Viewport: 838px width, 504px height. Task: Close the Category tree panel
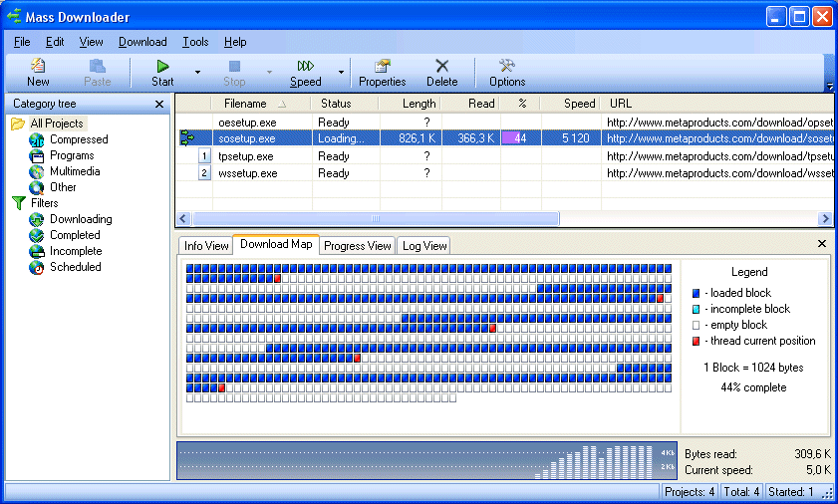coord(159,104)
